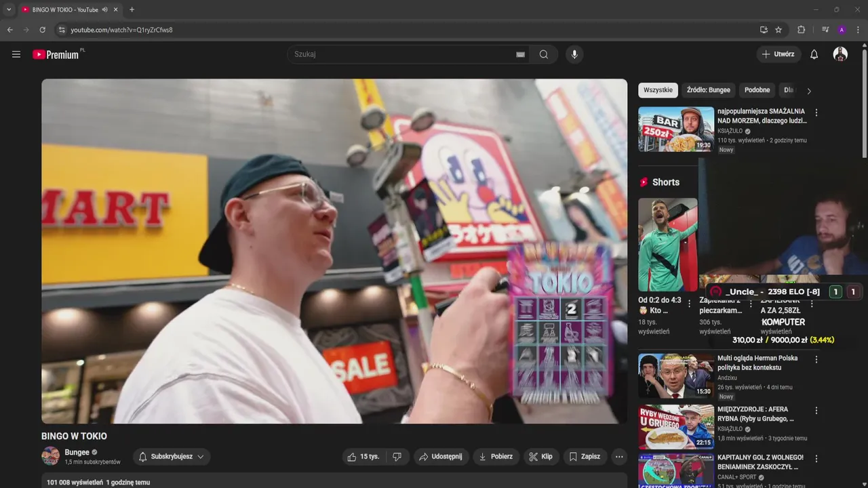This screenshot has height=488, width=868.
Task: Open options for SMAŻALNIA NAD MORZEM video
Action: pos(816,113)
